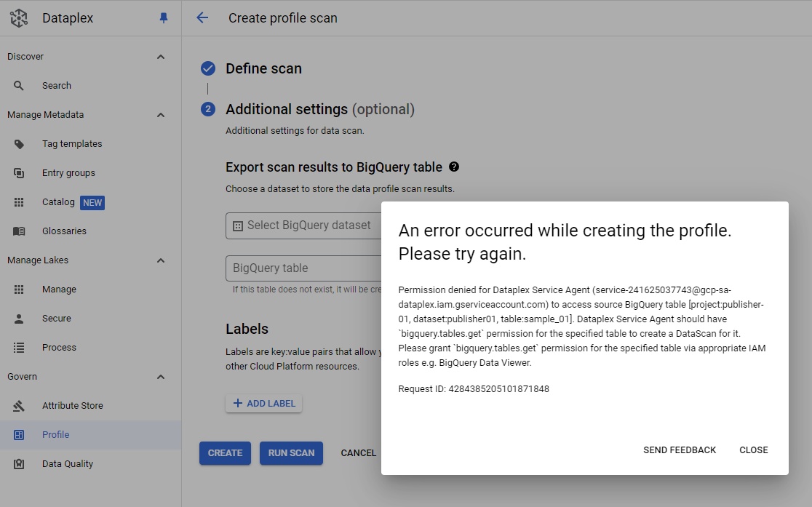Open help tooltip beside Export scan results
The height and width of the screenshot is (507, 812).
[x=453, y=167]
